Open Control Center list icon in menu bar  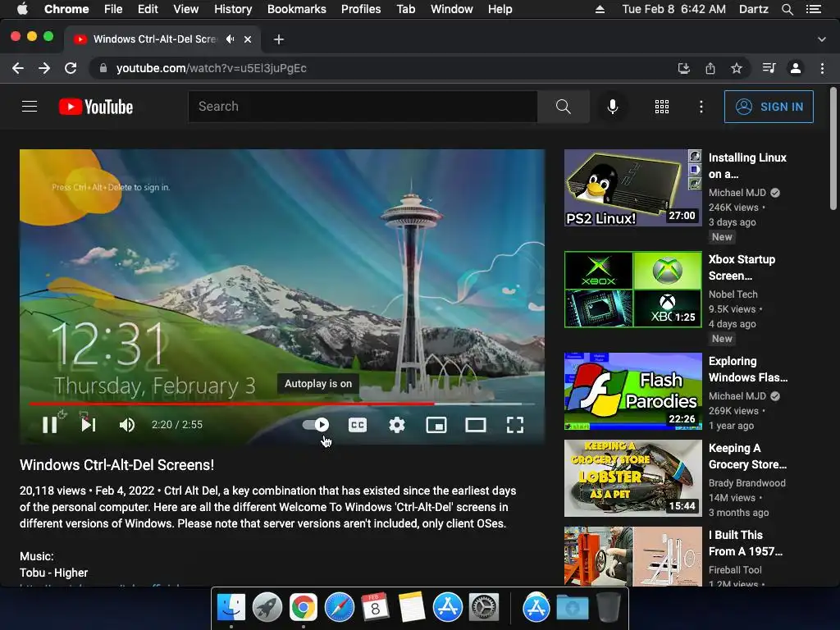tap(813, 9)
